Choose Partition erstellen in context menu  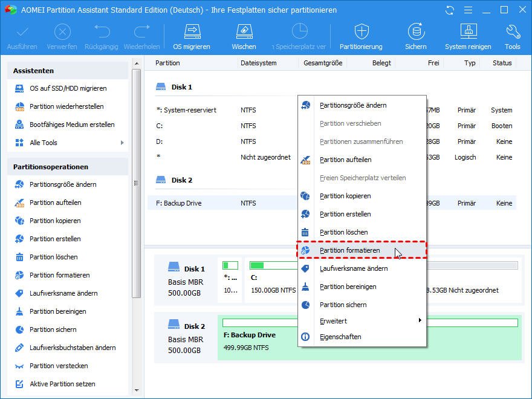[362, 214]
